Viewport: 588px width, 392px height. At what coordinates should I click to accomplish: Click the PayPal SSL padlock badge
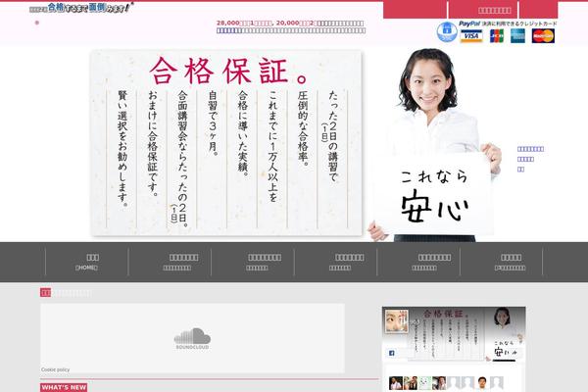coord(447,32)
